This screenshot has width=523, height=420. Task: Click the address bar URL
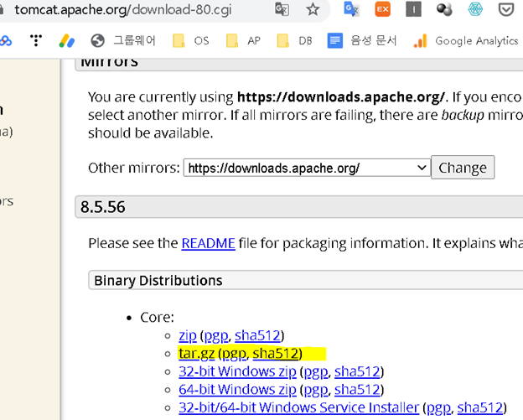coord(123,10)
